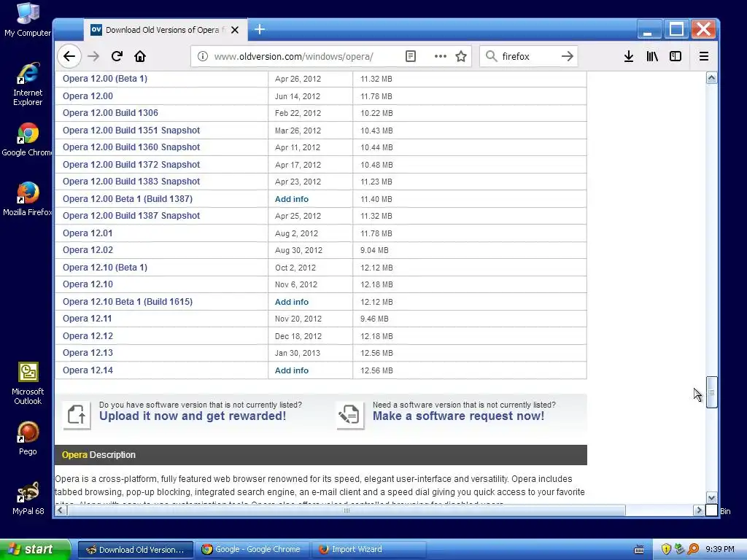Show site information for oldversion.com
747x560 pixels.
203,56
